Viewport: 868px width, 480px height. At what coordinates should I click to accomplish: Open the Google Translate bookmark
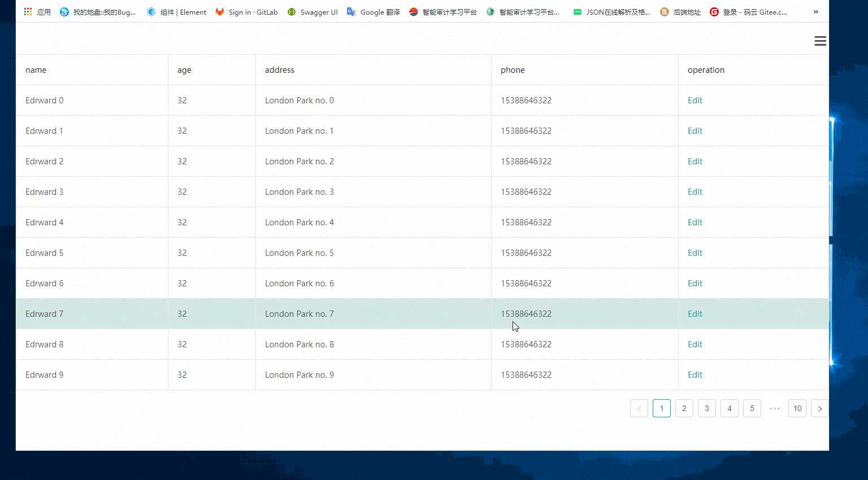(374, 12)
